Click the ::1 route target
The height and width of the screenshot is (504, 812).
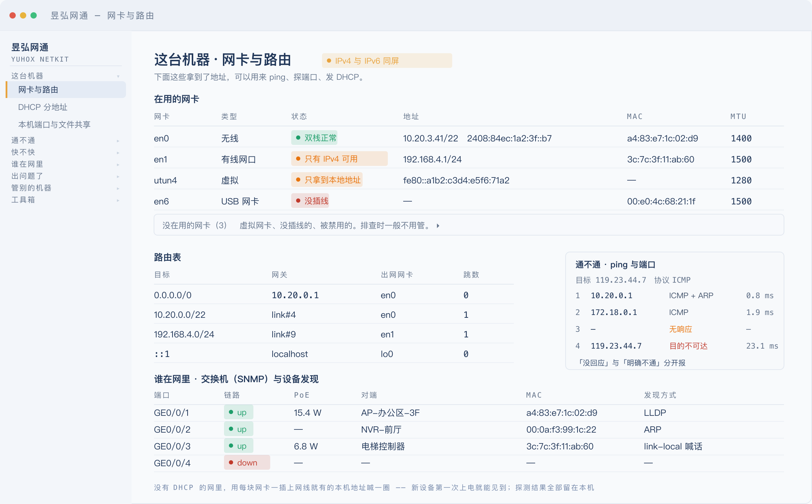(x=162, y=354)
